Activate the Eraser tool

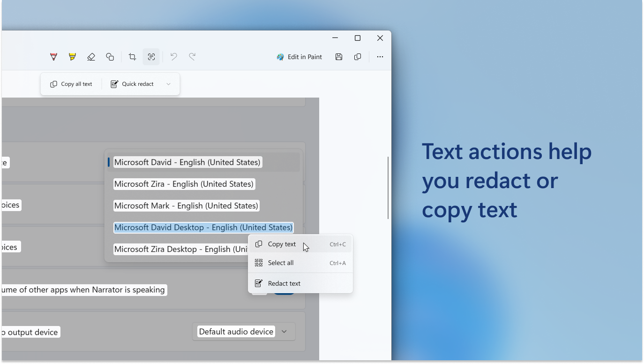tap(91, 56)
